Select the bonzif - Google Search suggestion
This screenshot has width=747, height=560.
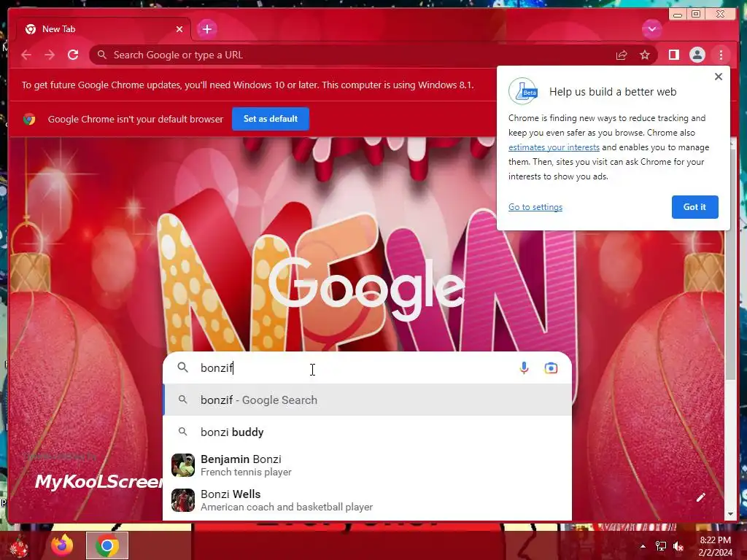(x=368, y=400)
